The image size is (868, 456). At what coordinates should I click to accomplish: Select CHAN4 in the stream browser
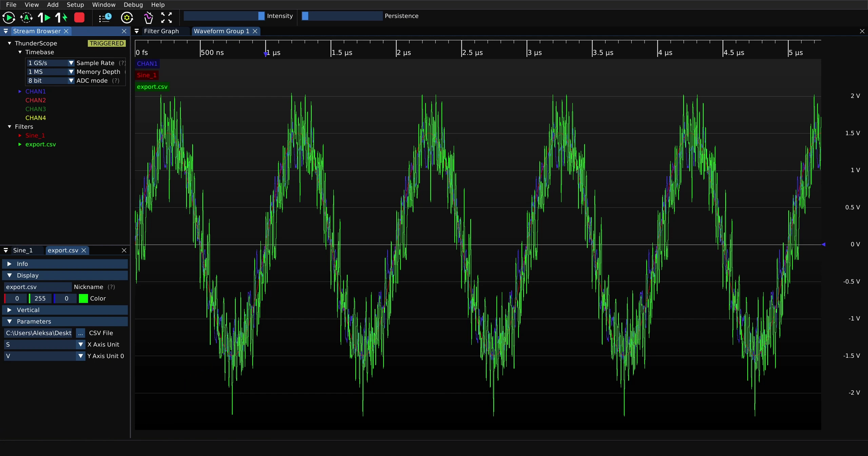point(36,118)
